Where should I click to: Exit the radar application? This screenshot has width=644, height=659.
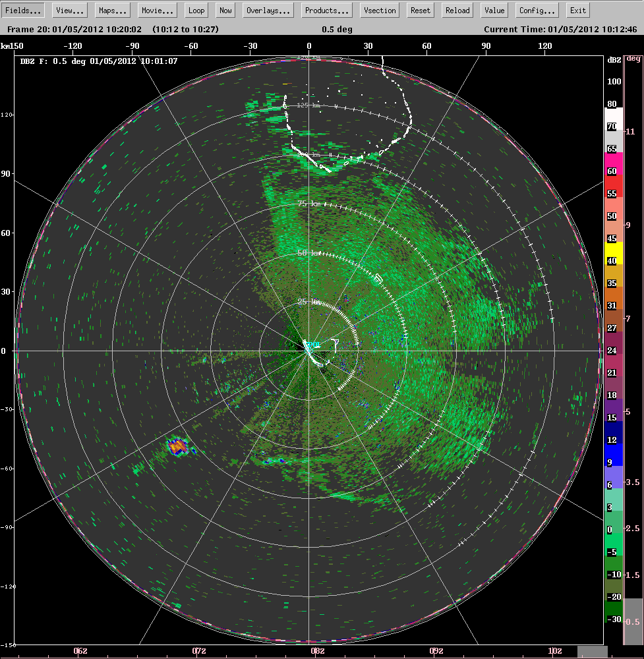(x=577, y=10)
